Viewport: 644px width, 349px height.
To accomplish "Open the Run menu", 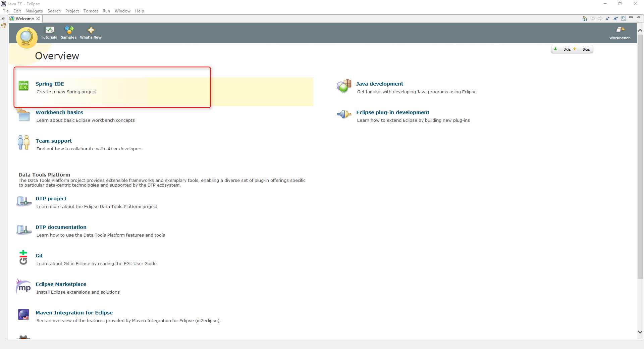I will [x=106, y=11].
